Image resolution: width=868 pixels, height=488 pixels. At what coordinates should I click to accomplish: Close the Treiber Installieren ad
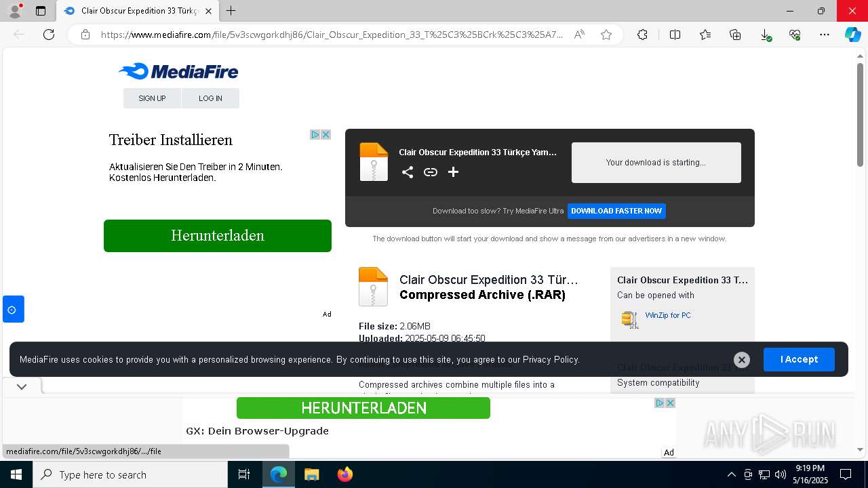tap(325, 135)
